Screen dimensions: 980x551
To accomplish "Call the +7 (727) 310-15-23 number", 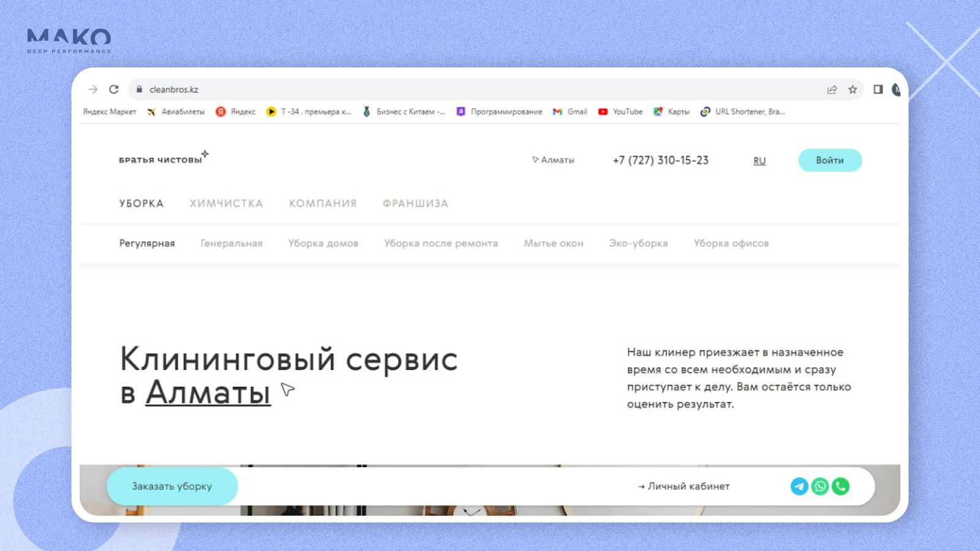I will tap(661, 160).
